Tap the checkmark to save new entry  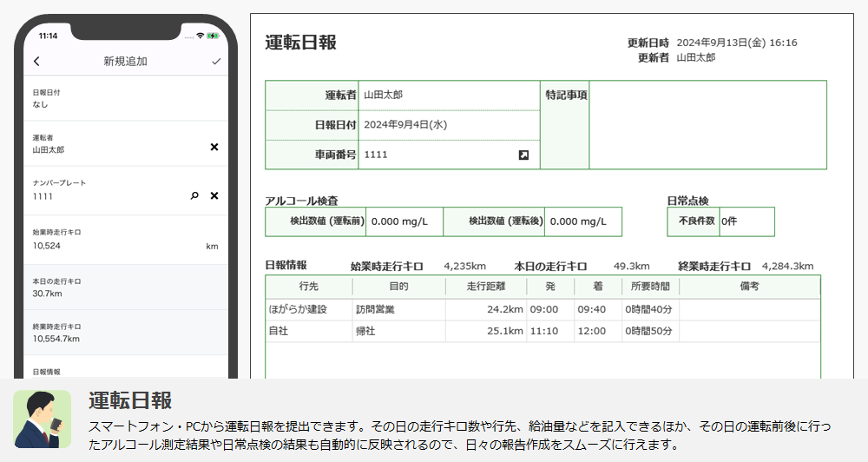pyautogui.click(x=216, y=62)
